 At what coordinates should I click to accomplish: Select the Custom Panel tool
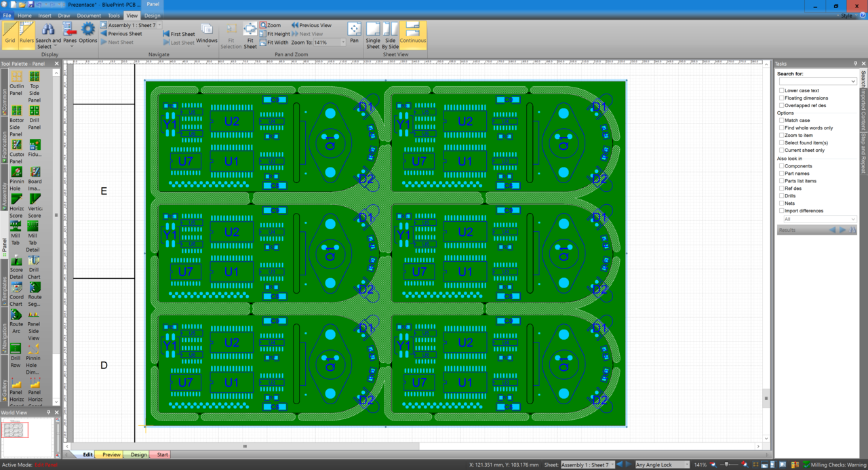pos(16,152)
